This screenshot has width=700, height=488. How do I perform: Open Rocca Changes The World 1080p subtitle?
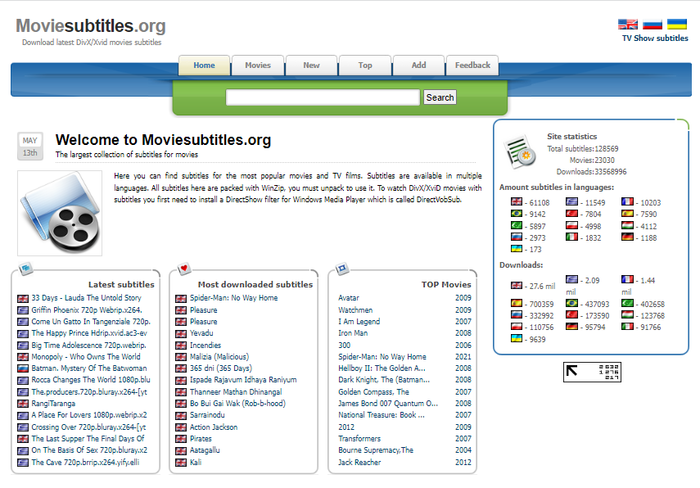pyautogui.click(x=91, y=380)
